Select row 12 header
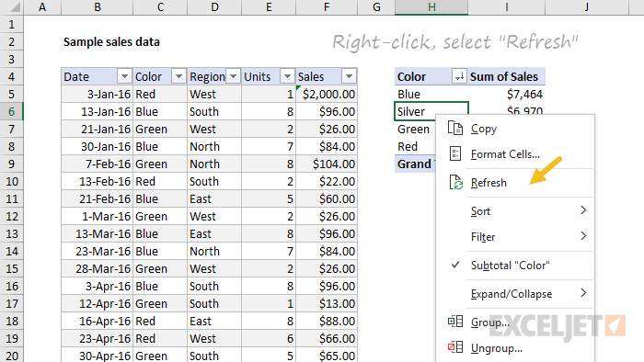Screen dimensions: 644x362 (11, 216)
